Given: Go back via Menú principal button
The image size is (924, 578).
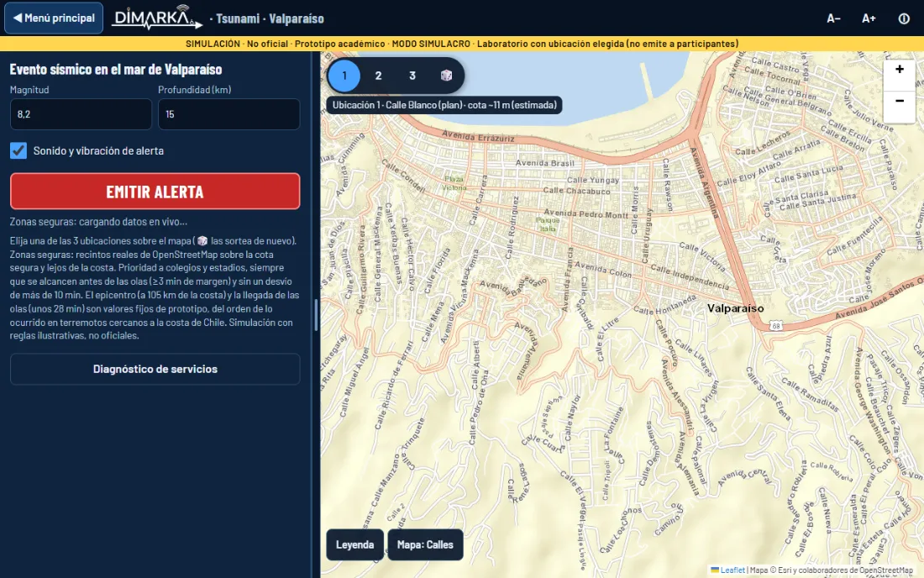Looking at the screenshot, I should (54, 18).
